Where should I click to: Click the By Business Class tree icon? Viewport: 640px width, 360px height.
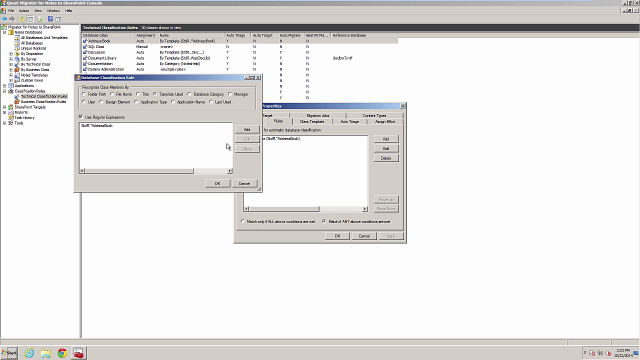(17, 70)
